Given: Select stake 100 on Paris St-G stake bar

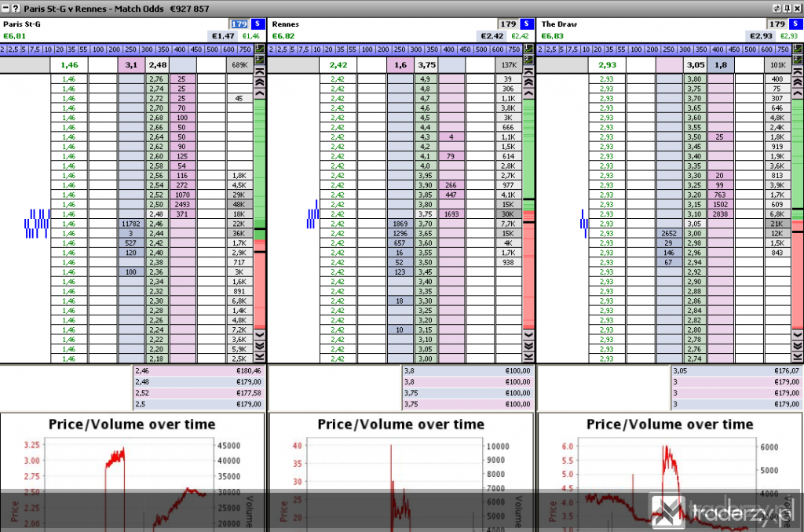Looking at the screenshot, I should pyautogui.click(x=98, y=49).
